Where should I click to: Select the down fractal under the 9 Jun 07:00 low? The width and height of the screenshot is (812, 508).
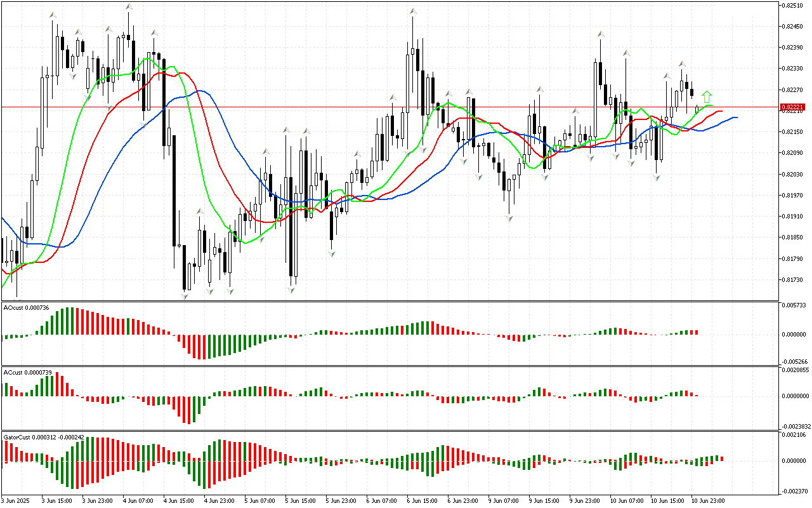[509, 218]
